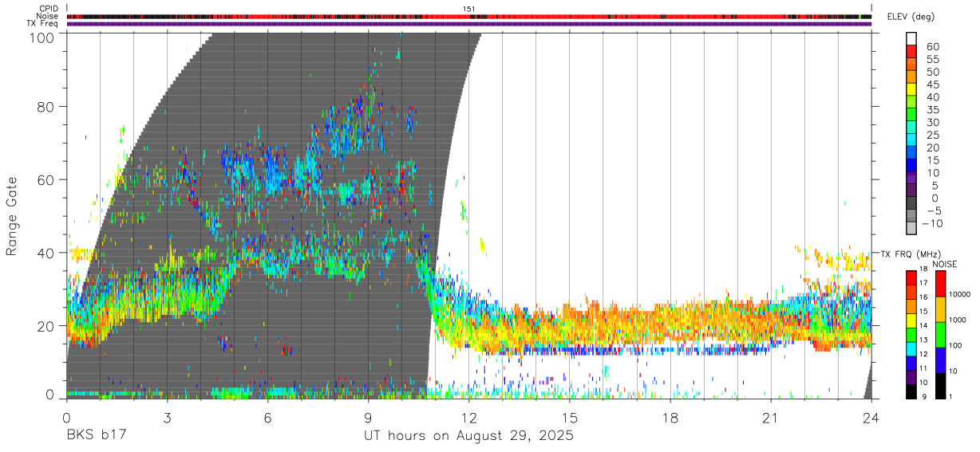Pick the purple 10–11 MHz TX frequency swatch
Viewport: 980px width, 452px height.
tap(911, 376)
